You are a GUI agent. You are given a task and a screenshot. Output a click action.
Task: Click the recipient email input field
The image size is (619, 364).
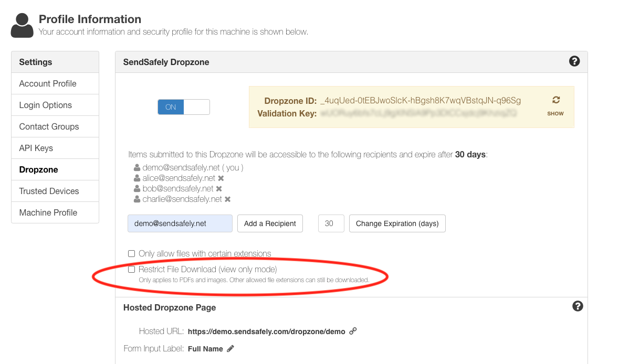click(180, 223)
